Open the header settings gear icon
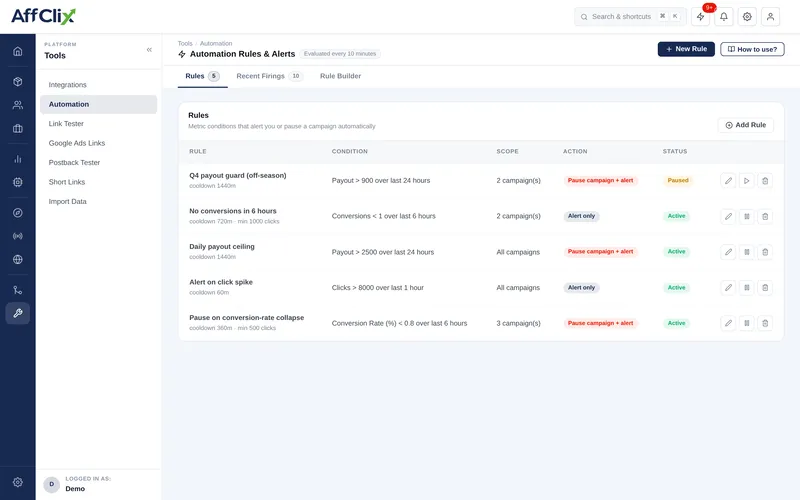800x500 pixels. [x=747, y=17]
